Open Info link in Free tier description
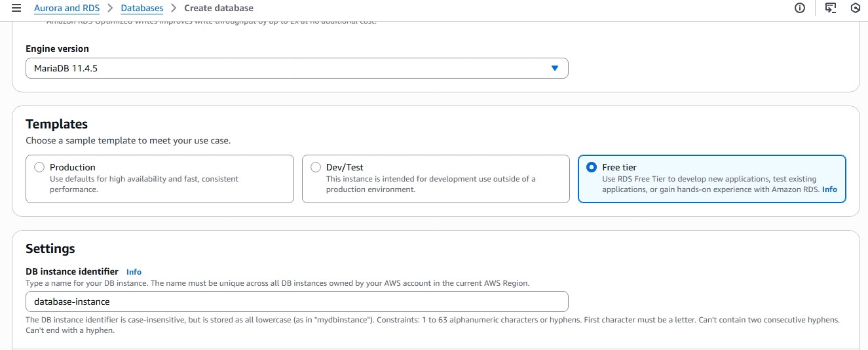Screen dimensions: 868x350 tap(829, 189)
